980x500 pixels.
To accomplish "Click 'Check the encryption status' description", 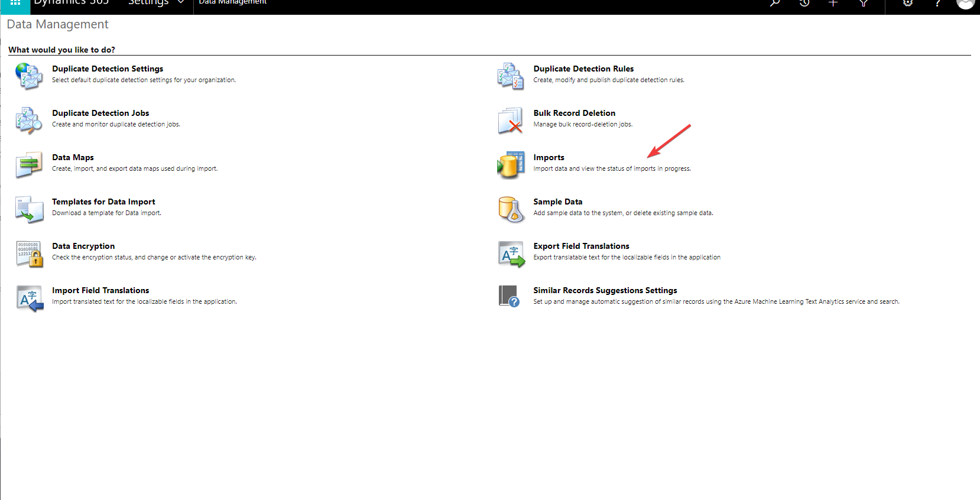I will click(x=154, y=257).
